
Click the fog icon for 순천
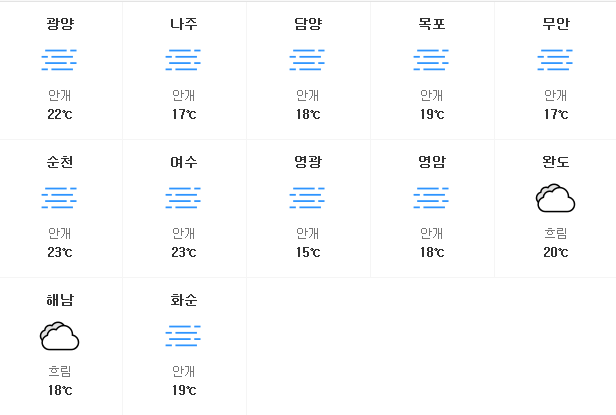click(x=59, y=198)
